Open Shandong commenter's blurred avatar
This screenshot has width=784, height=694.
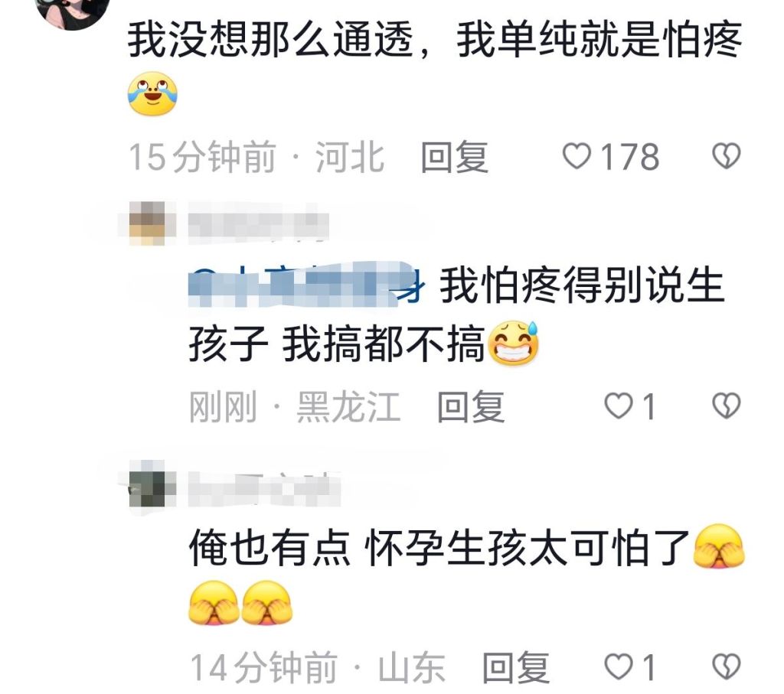(148, 483)
